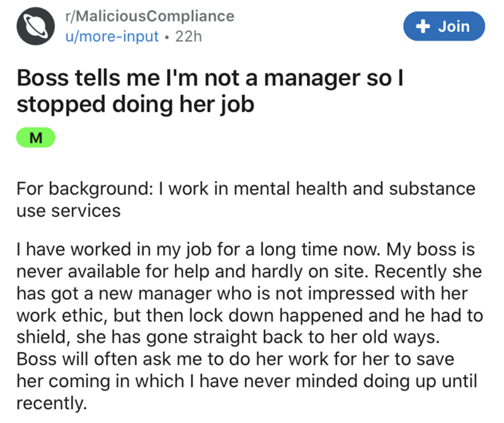Screen dimensions: 504x423
Task: Click the title line "stopped doing her job"
Action: point(135,104)
